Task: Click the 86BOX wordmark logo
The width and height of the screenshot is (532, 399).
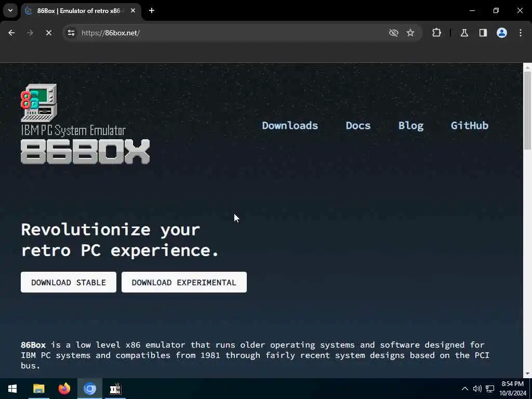Action: [x=85, y=152]
